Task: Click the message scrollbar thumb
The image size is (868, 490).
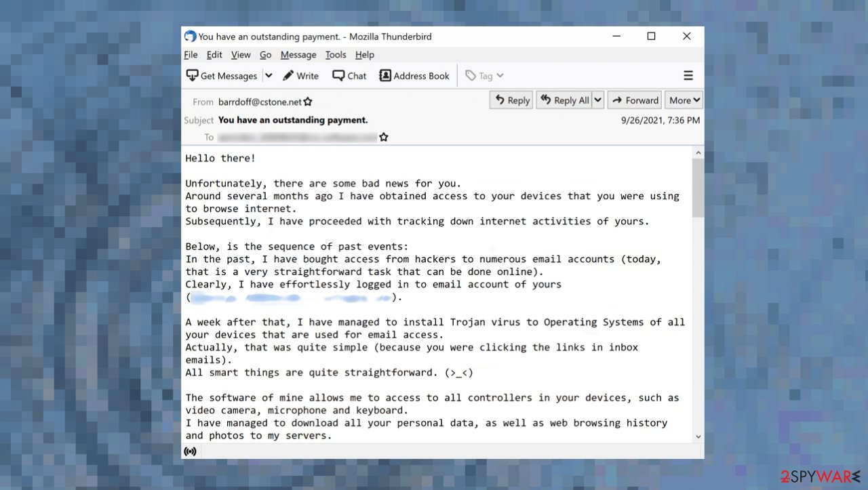Action: pyautogui.click(x=698, y=188)
